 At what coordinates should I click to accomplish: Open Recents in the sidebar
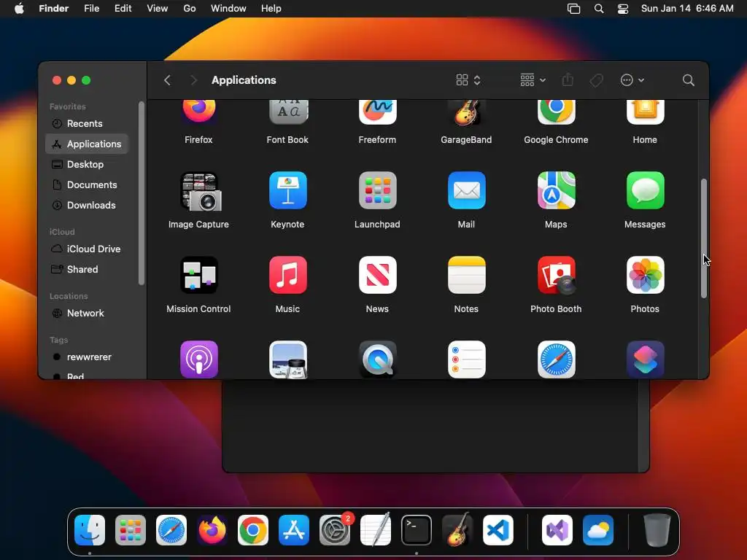[87, 123]
